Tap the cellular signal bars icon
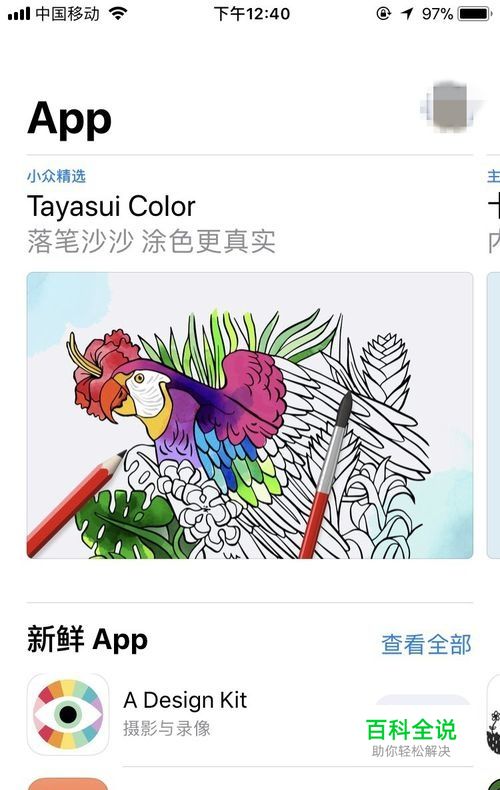The height and width of the screenshot is (790, 500). 19,14
